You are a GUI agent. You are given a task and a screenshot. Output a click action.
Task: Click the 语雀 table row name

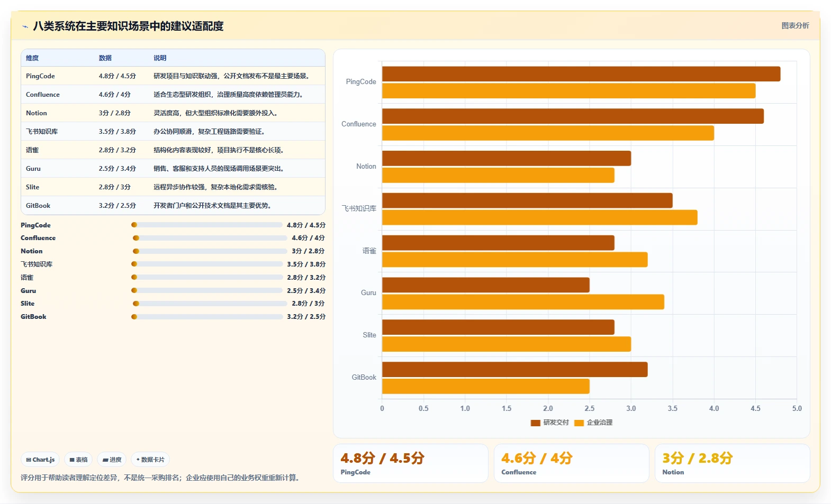32,150
